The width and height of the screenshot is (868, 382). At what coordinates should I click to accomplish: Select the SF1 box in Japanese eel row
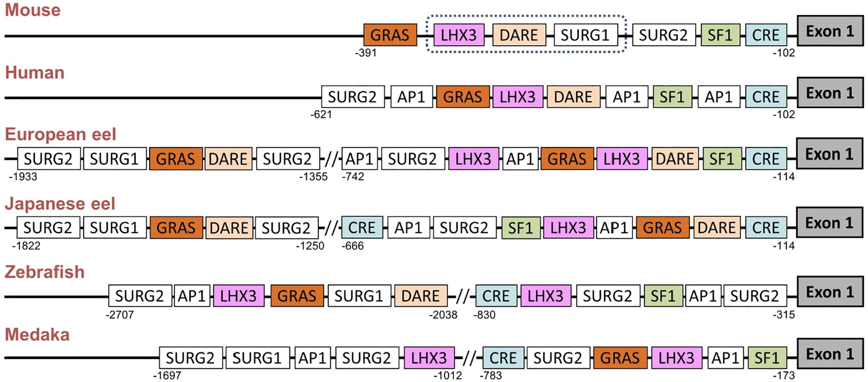coord(520,228)
